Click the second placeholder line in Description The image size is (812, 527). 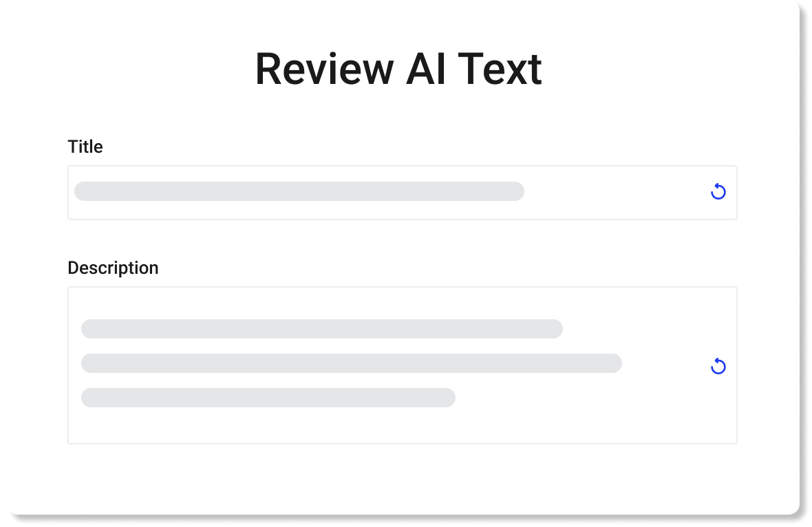pyautogui.click(x=351, y=363)
